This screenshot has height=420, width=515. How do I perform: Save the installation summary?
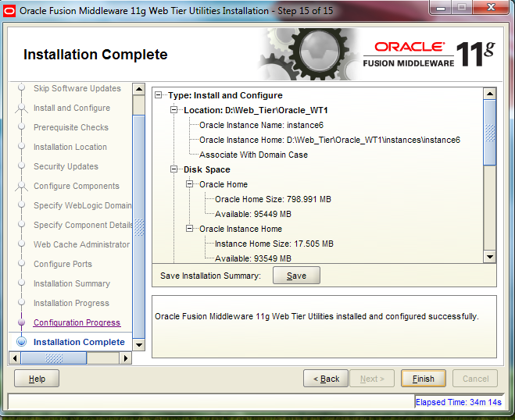click(x=296, y=276)
